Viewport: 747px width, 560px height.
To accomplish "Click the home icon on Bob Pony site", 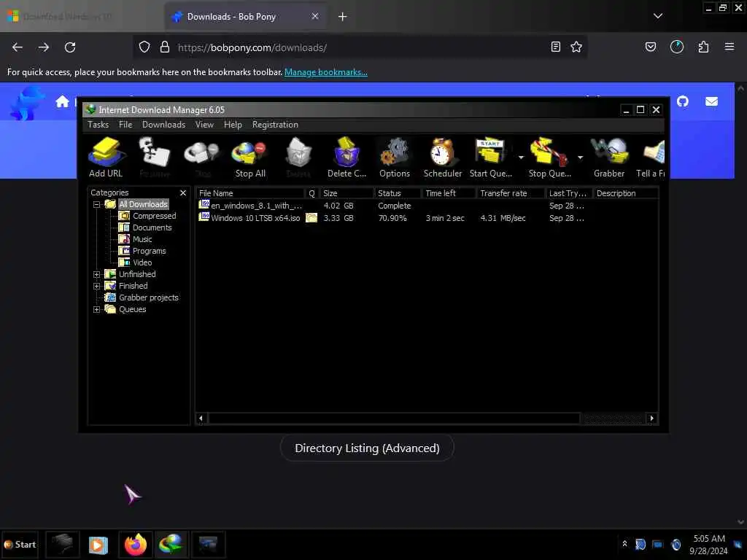I will 63,101.
